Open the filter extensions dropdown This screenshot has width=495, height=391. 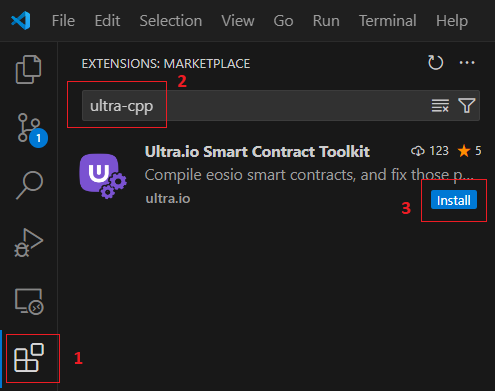tap(467, 106)
